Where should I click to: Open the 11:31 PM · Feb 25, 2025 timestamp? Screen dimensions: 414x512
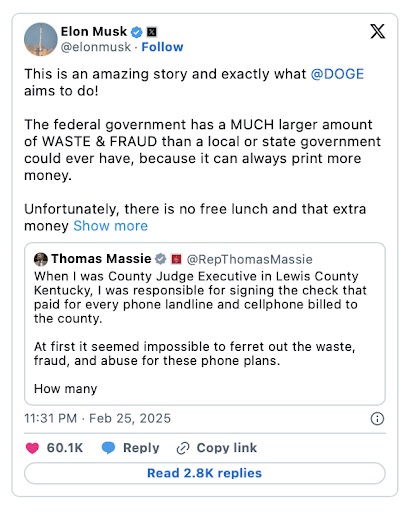coord(97,418)
